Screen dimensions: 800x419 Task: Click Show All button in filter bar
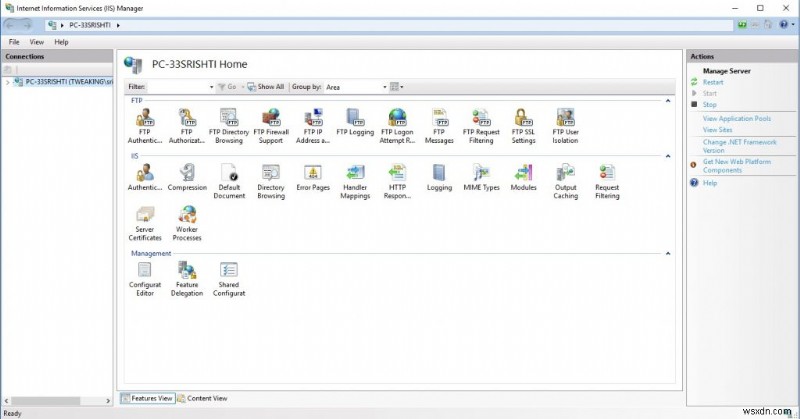[x=266, y=87]
